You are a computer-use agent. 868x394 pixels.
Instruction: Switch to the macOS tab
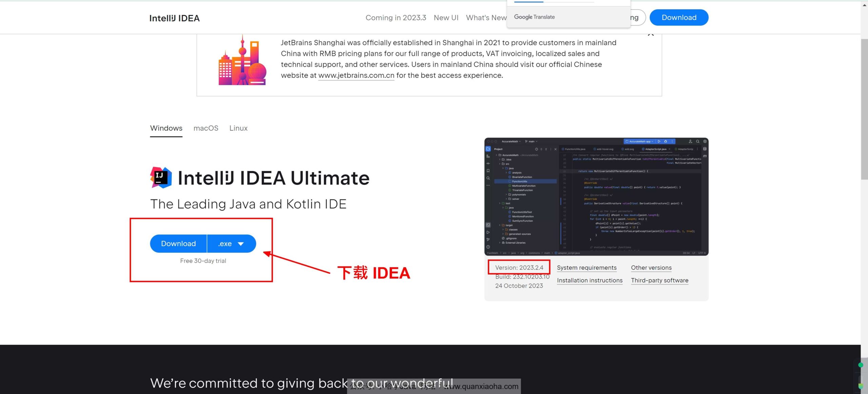coord(206,128)
